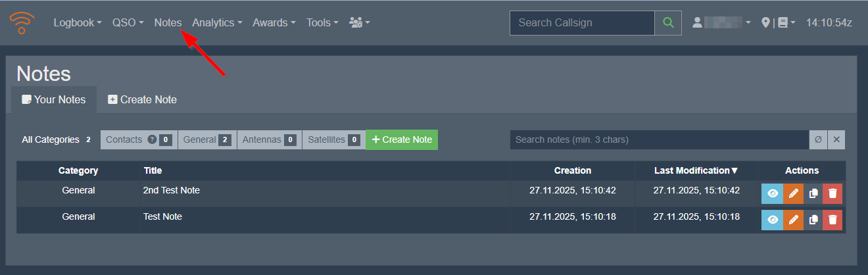This screenshot has width=868, height=275.
Task: Edit the Test Note in the last row (pencil icon)
Action: click(794, 220)
